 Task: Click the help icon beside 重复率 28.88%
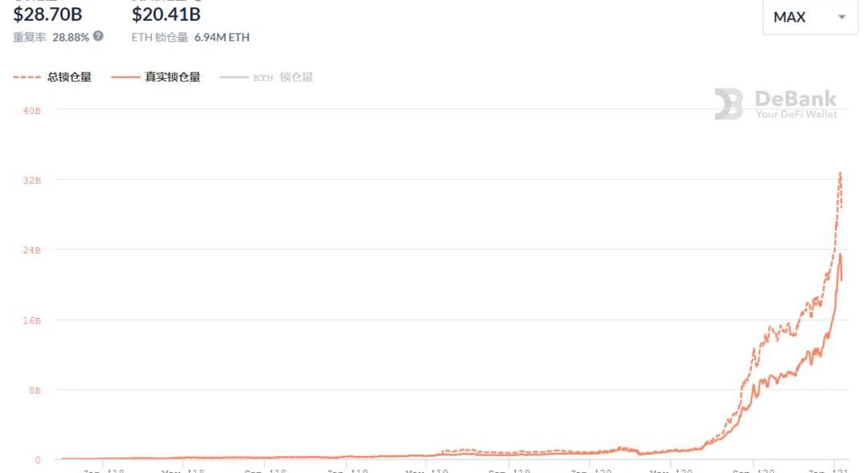98,36
